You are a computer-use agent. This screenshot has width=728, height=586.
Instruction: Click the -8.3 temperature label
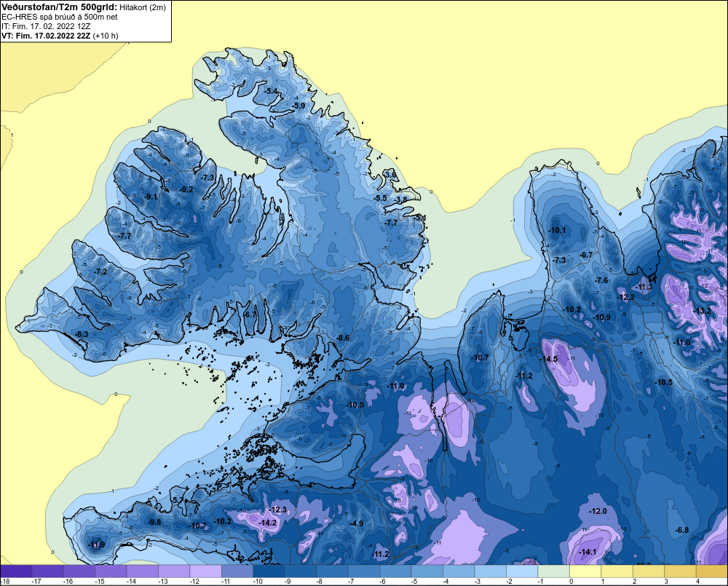coord(82,334)
